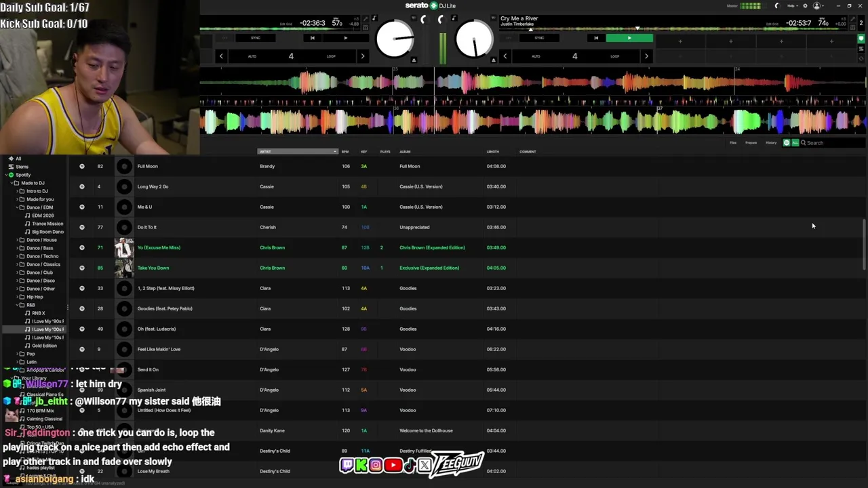Open the Trance Mission playlist
The width and height of the screenshot is (868, 488).
(47, 224)
